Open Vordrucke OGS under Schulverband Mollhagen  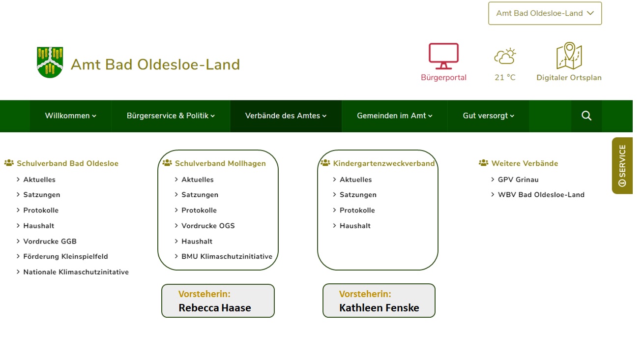point(208,226)
